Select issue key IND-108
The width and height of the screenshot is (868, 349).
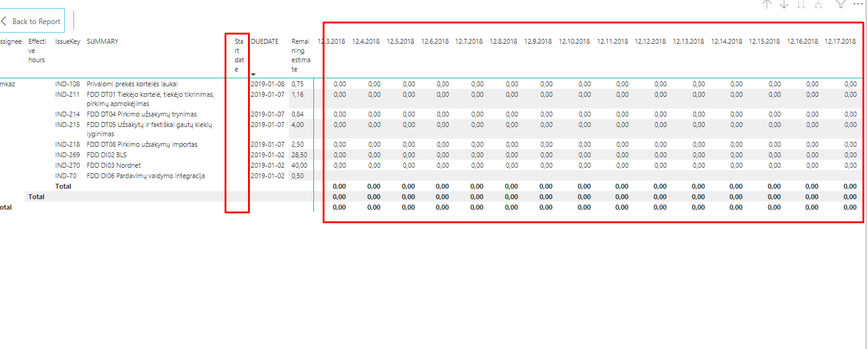(x=67, y=84)
